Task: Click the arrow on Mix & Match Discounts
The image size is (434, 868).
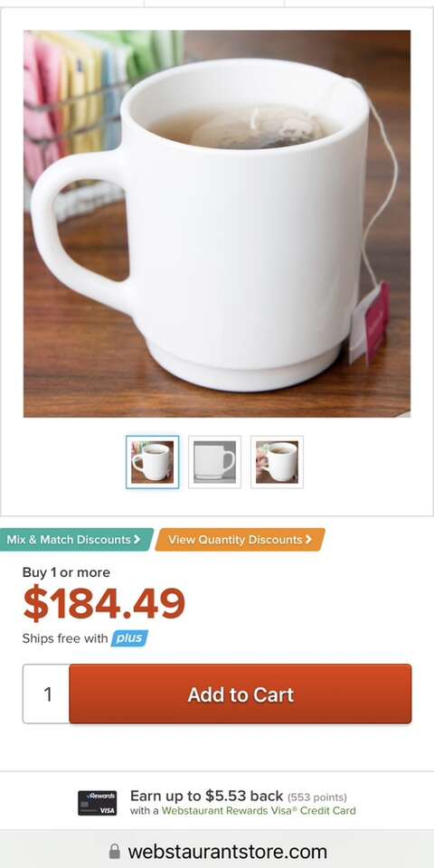Action: (x=137, y=539)
